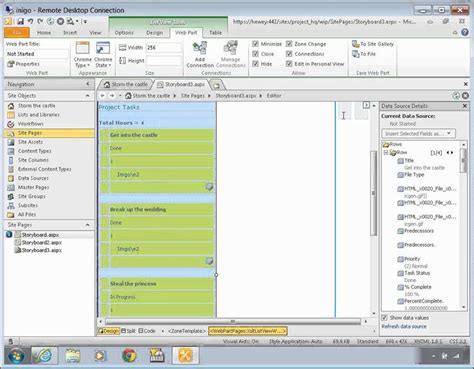Click the ZoneTemplate tag selector
The height and width of the screenshot is (369, 474).
pos(186,331)
